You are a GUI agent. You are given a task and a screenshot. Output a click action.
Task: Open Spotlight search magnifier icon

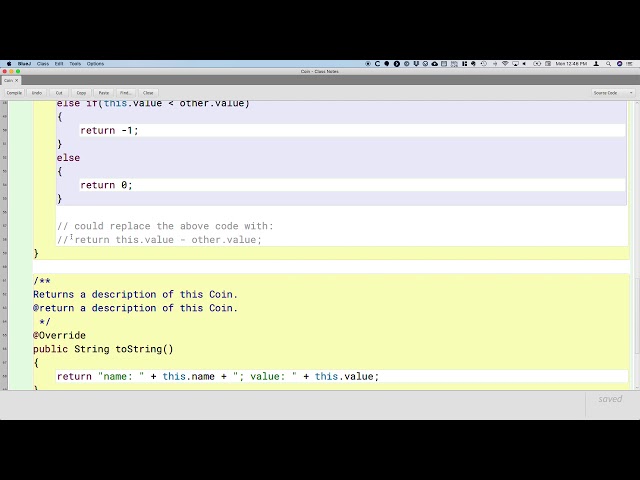pyautogui.click(x=608, y=64)
